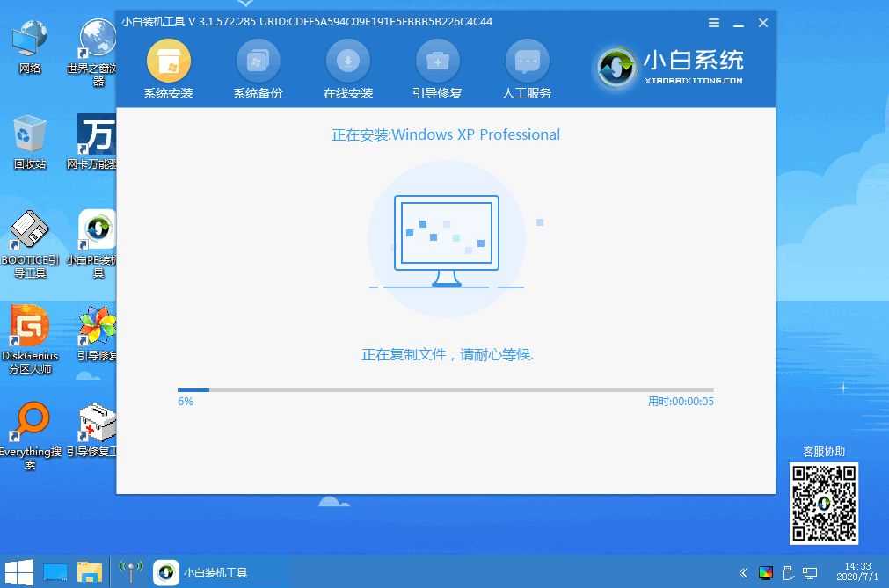Open the 系统备份 section

point(258,62)
